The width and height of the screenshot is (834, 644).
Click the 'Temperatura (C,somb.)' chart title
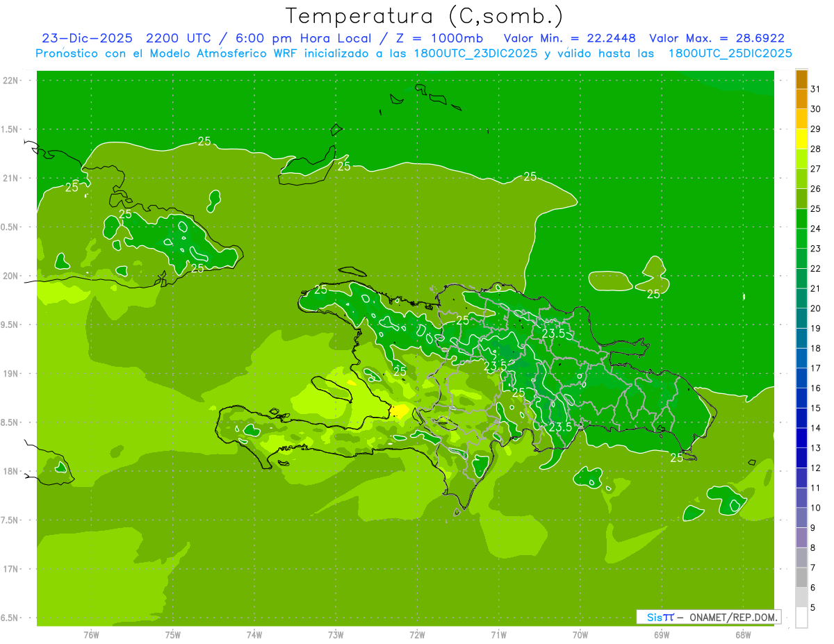424,16
